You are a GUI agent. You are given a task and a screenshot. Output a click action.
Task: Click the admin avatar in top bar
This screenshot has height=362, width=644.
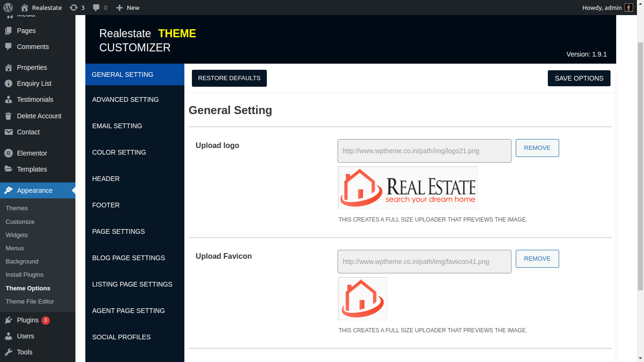tap(628, 8)
